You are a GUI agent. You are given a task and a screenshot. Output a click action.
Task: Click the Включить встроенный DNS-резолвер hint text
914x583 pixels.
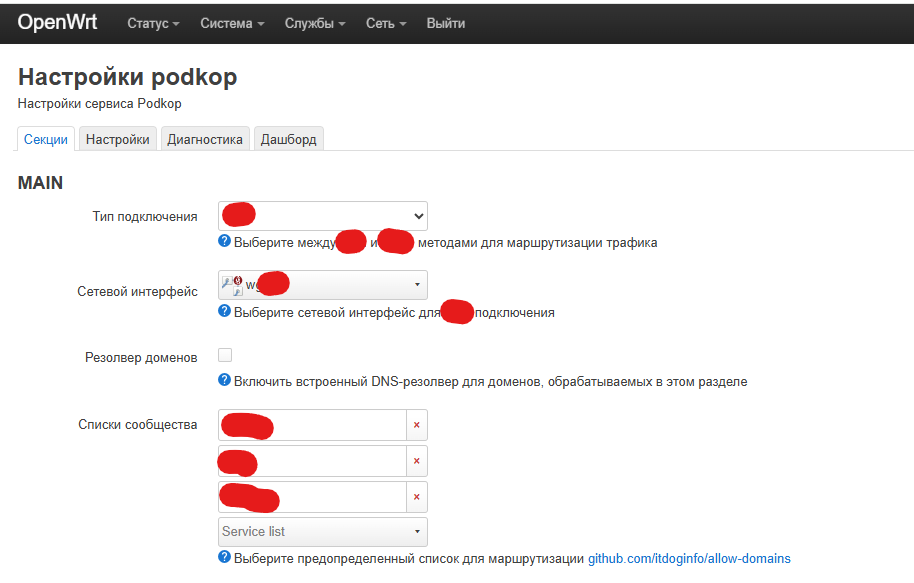(490, 382)
